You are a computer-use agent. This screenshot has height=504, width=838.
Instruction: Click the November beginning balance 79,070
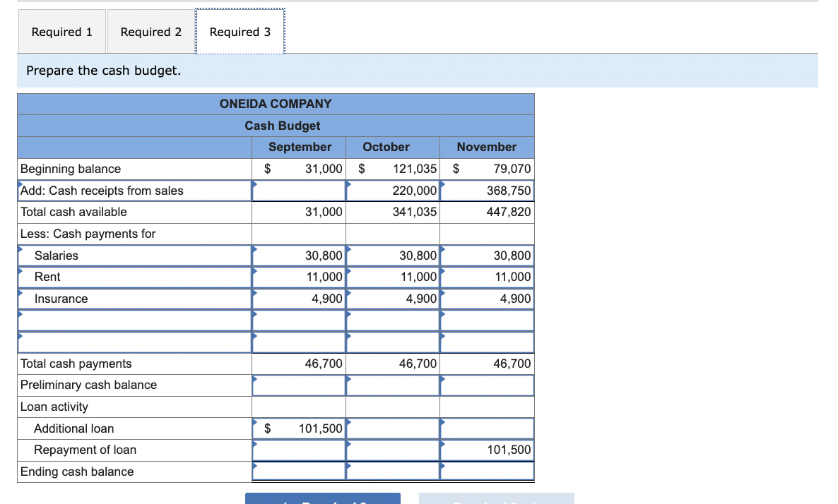click(512, 169)
